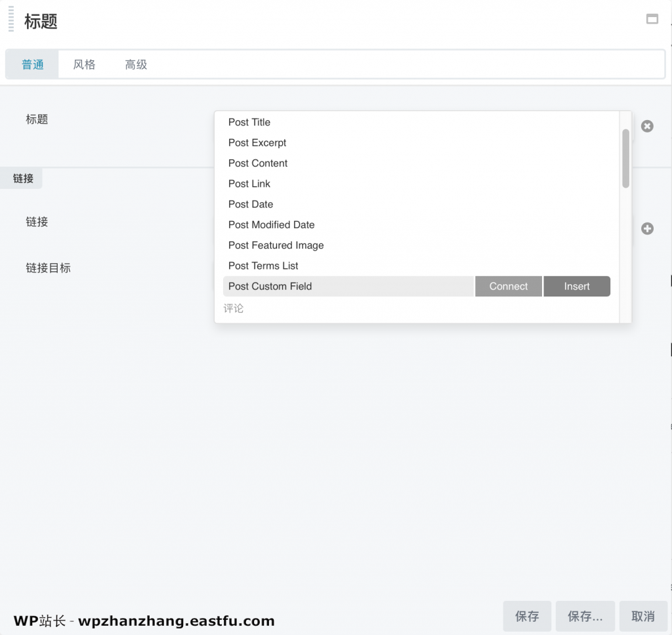Image resolution: width=672 pixels, height=635 pixels.
Task: Select Post Content option
Action: pyautogui.click(x=258, y=163)
